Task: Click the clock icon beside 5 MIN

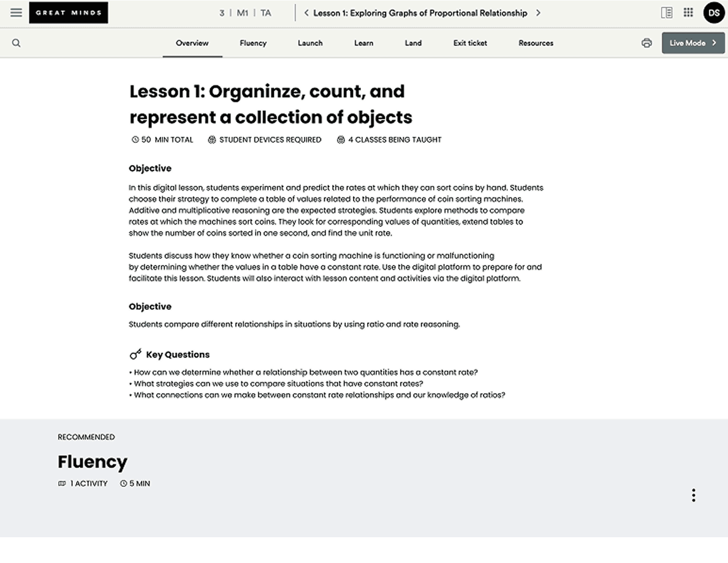Action: 124,483
